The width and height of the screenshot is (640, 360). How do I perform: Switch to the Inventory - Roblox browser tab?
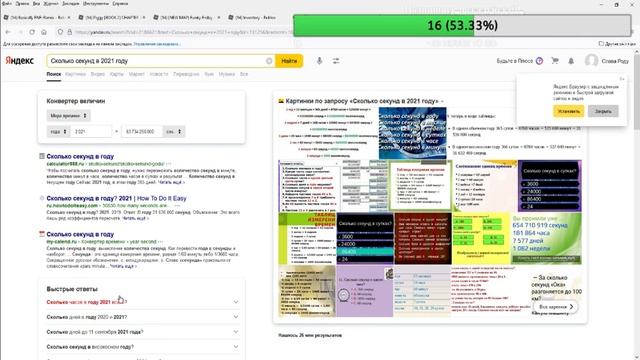click(x=256, y=18)
